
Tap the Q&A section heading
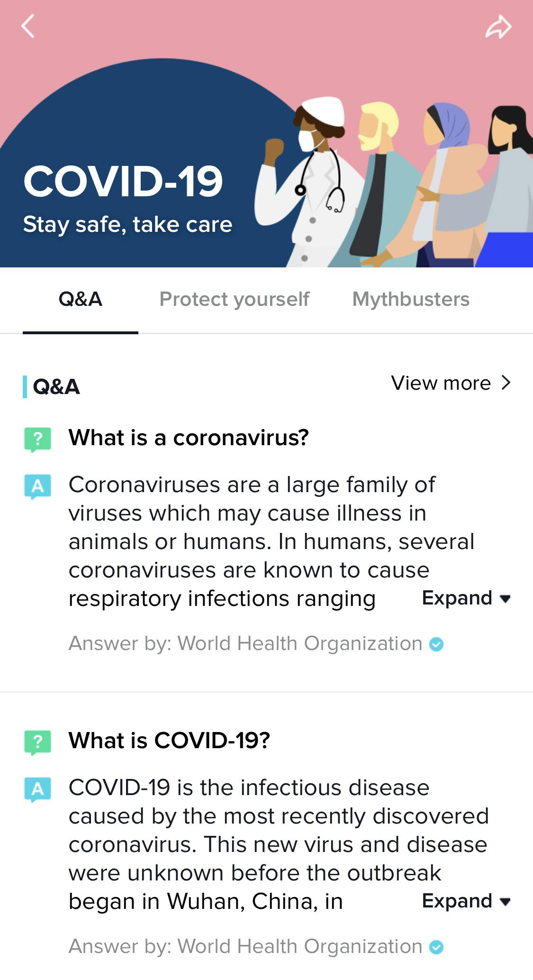(56, 387)
